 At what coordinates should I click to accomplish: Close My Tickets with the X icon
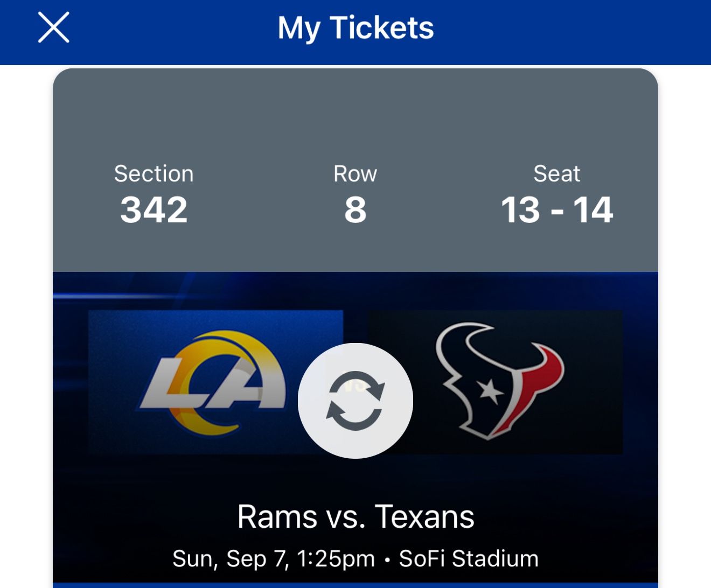[x=54, y=27]
